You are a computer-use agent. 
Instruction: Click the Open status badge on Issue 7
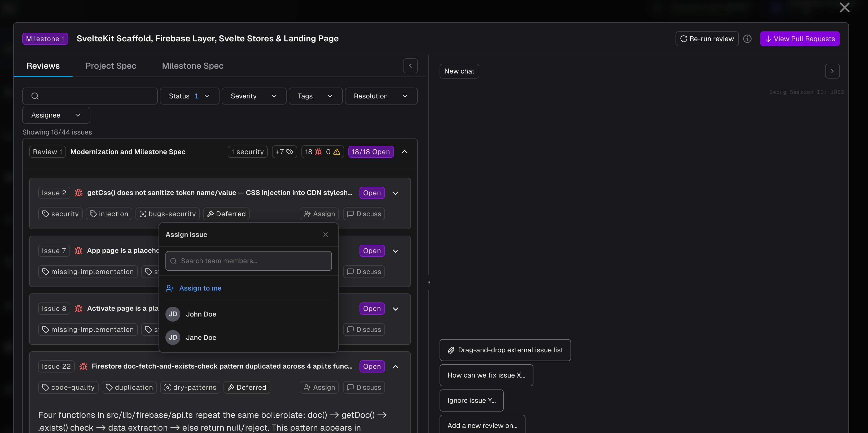[x=372, y=250]
